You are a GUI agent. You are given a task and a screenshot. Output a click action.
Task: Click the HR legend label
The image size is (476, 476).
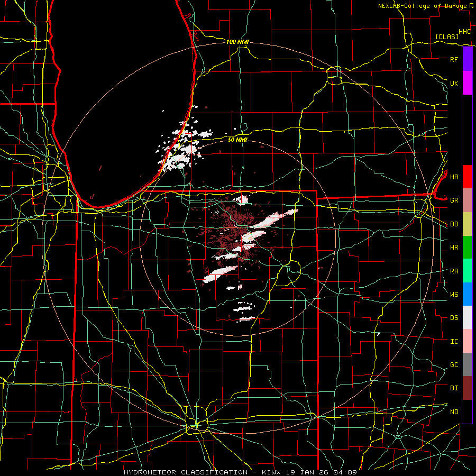(x=454, y=248)
